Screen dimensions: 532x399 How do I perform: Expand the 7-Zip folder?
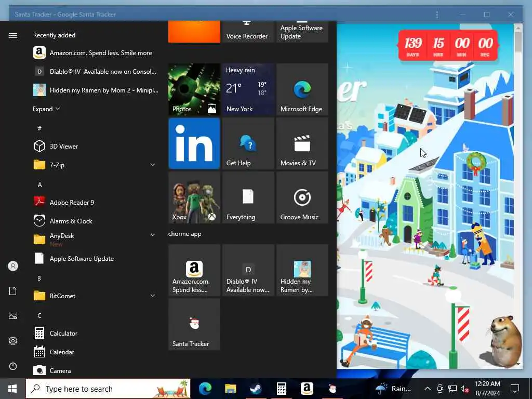[x=96, y=165]
